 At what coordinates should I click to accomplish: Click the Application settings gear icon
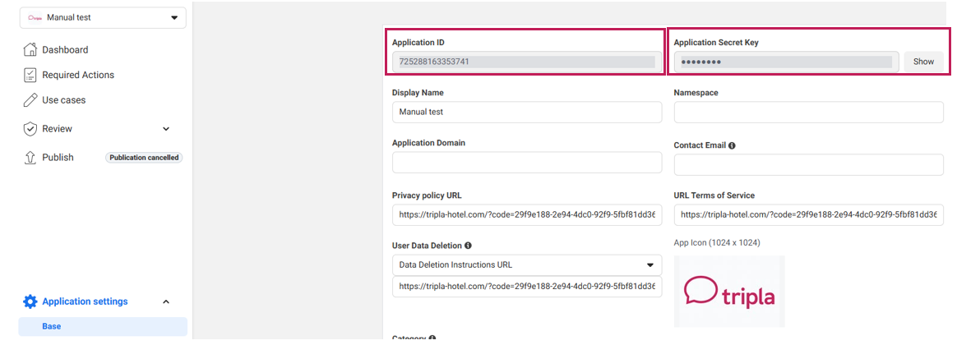pos(30,301)
